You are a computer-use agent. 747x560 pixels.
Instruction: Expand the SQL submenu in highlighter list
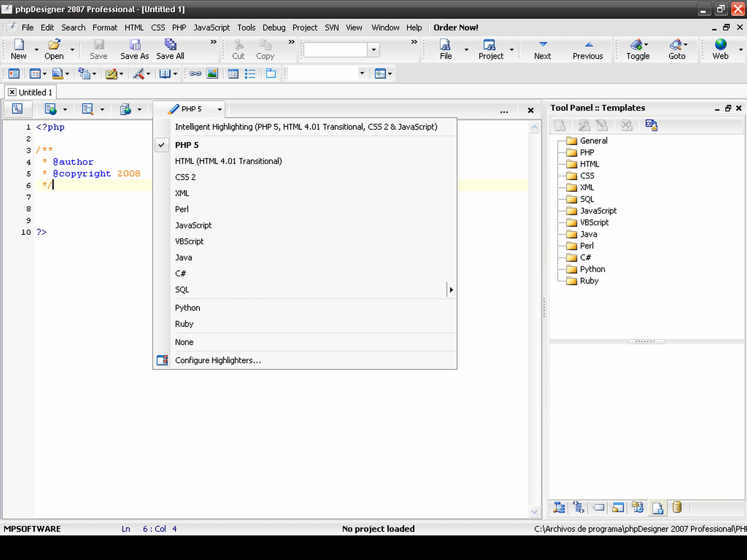(x=451, y=290)
